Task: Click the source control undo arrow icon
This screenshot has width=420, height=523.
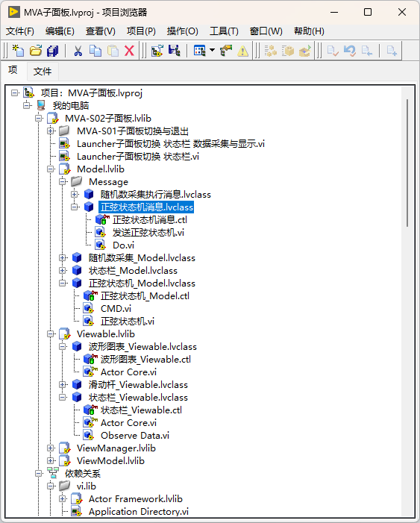Action: pos(350,51)
